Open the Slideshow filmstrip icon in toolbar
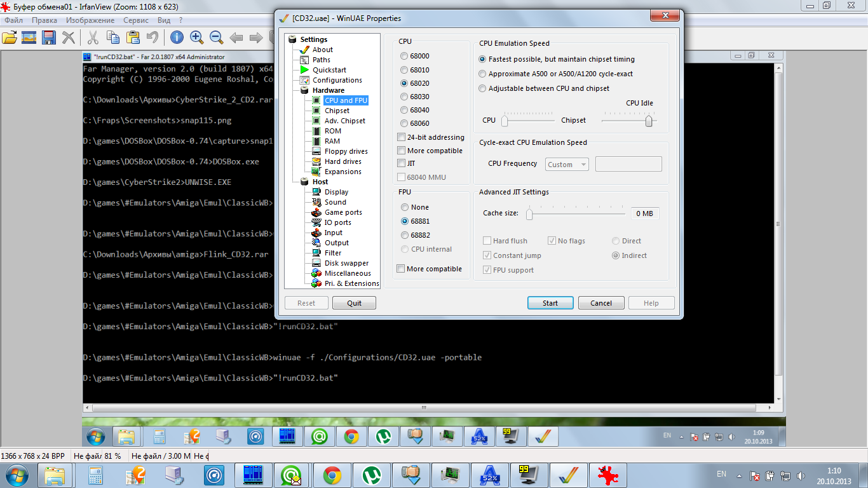 tap(29, 37)
